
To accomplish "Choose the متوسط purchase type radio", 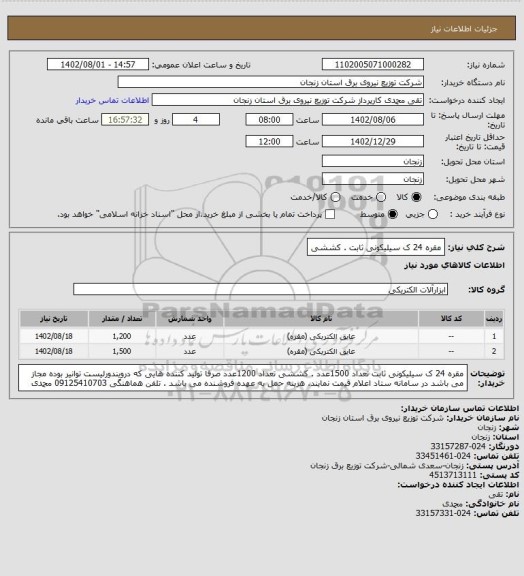I will tap(393, 214).
